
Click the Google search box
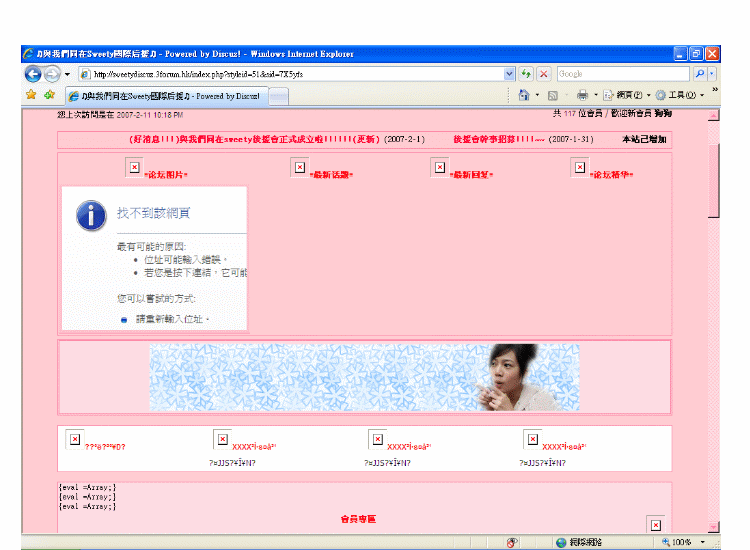tap(623, 74)
